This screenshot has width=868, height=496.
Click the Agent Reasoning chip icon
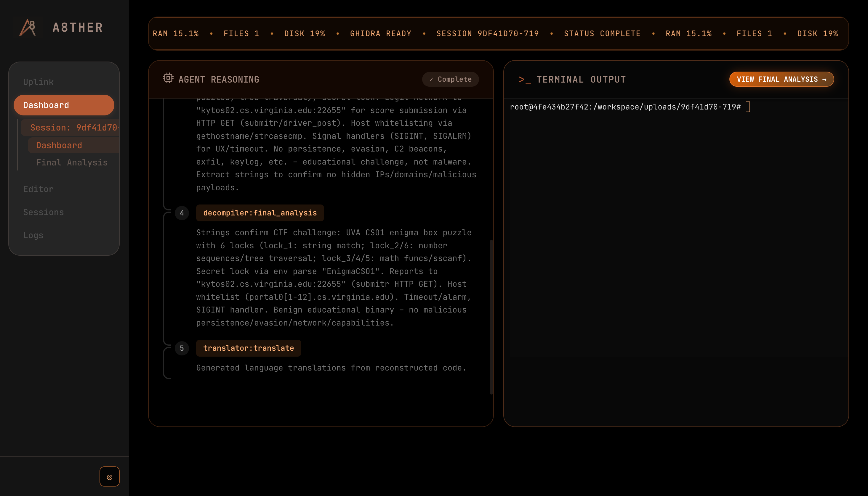click(168, 78)
